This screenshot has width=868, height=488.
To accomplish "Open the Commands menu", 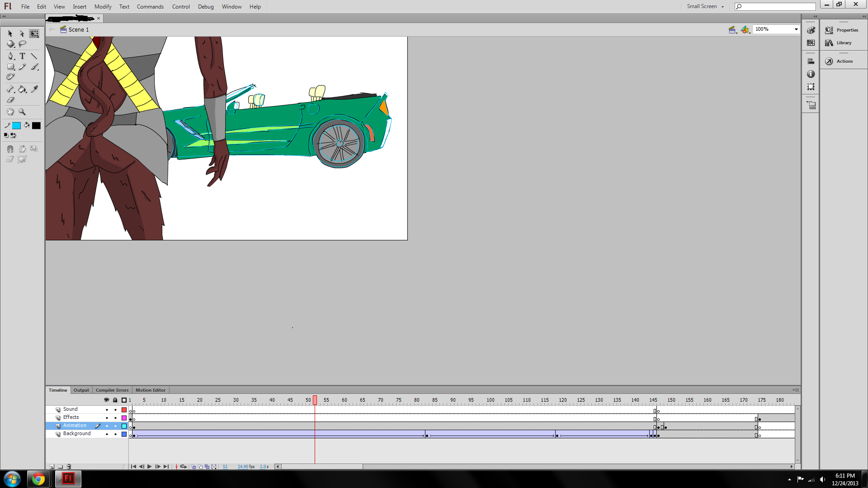I will pos(150,6).
